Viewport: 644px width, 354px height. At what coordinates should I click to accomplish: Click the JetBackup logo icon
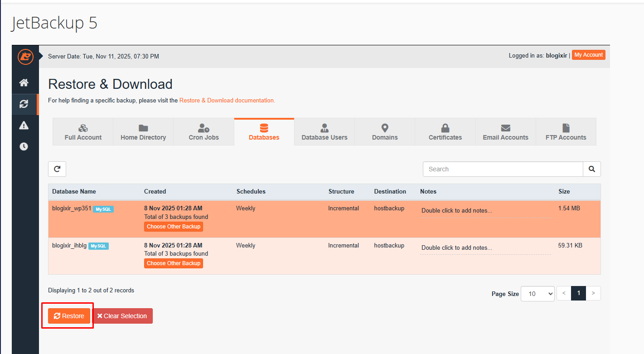(25, 57)
